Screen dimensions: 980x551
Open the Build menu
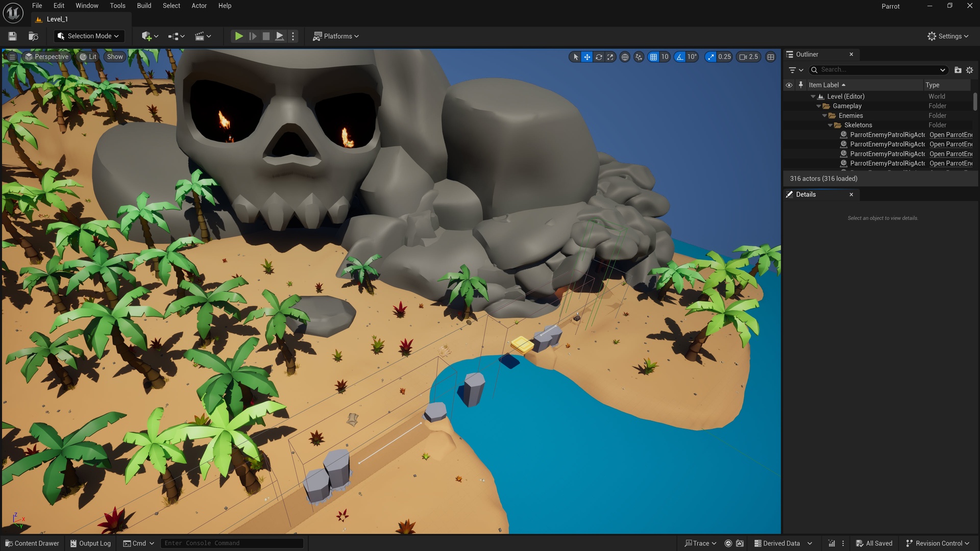(144, 6)
